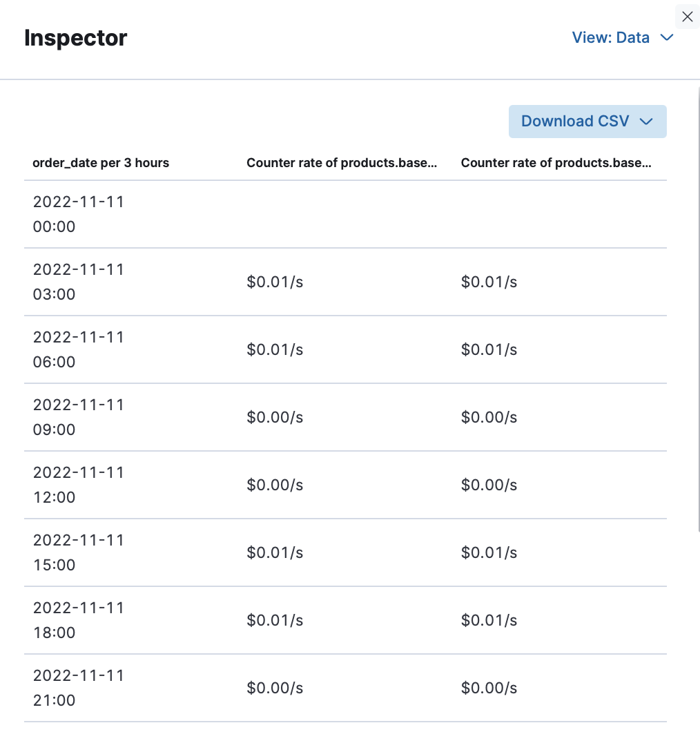Select the $0.00/s value at 12:00

[x=275, y=485]
